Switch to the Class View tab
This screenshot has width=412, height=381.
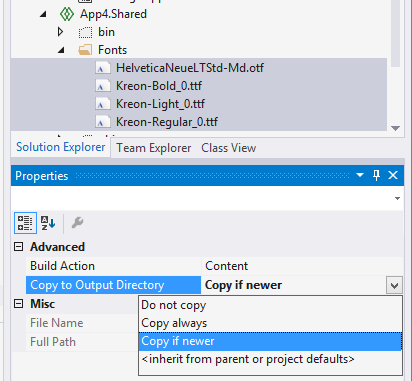[x=229, y=148]
